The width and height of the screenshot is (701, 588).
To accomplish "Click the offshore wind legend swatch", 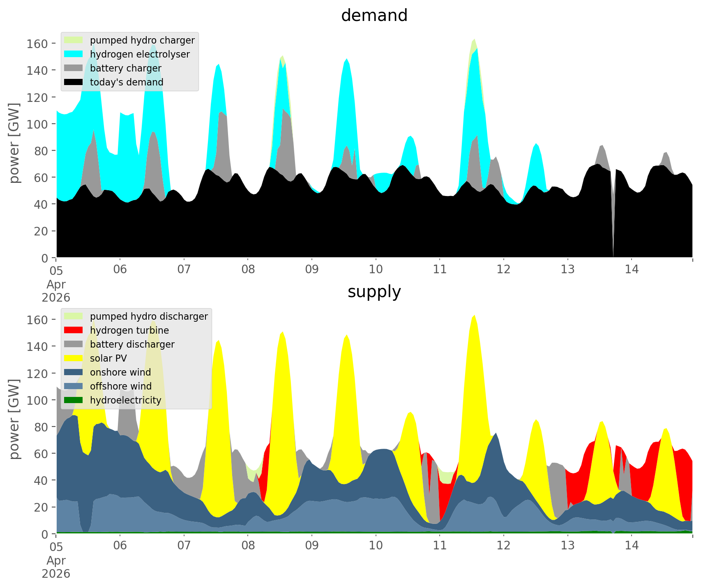I will [74, 386].
